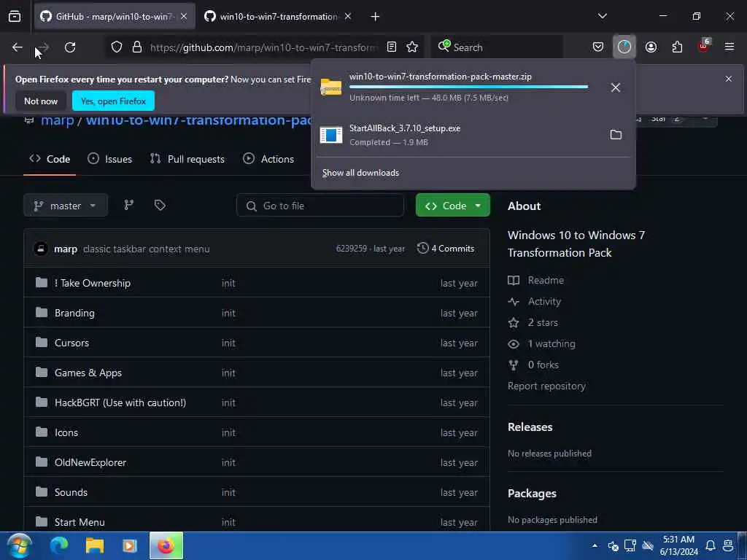Open the classic taskbar context menu commit
The image size is (747, 560).
tap(146, 249)
